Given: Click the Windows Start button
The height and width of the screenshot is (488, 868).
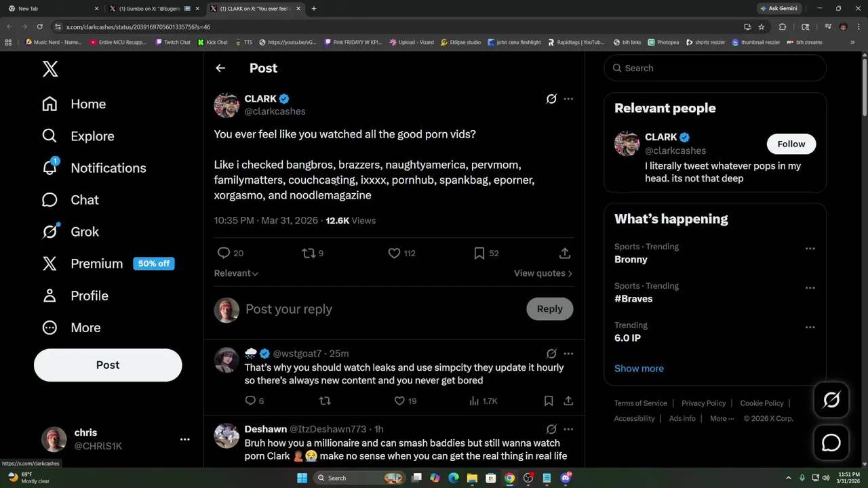Looking at the screenshot, I should point(302,478).
